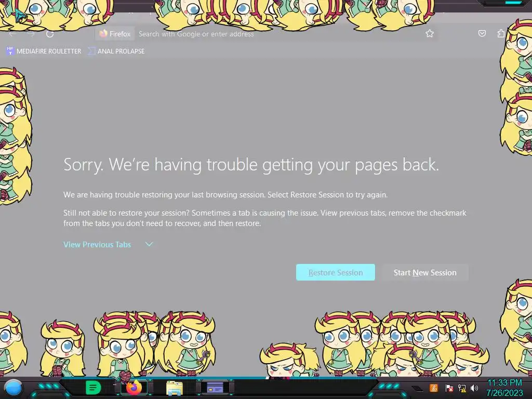Viewport: 532px width, 399px height.
Task: Open the Start orb on the taskbar
Action: pyautogui.click(x=14, y=388)
